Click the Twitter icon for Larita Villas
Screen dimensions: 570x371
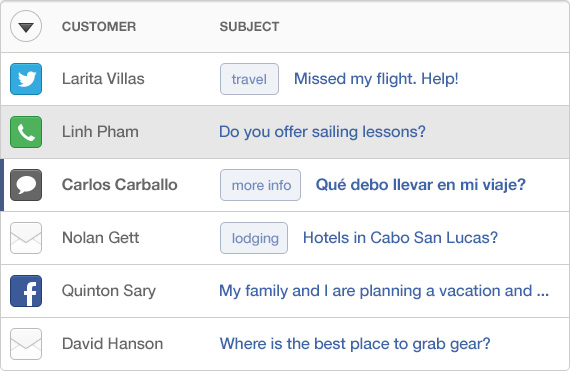point(26,79)
